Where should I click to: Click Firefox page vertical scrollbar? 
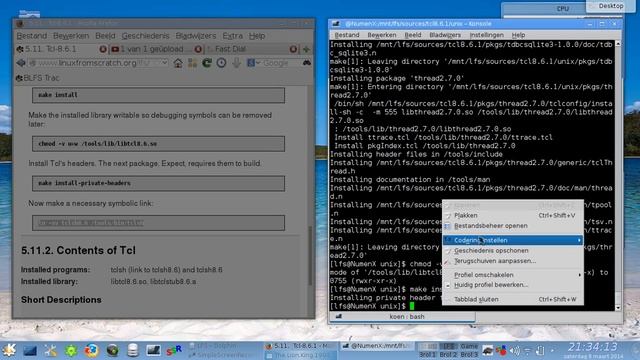310,256
